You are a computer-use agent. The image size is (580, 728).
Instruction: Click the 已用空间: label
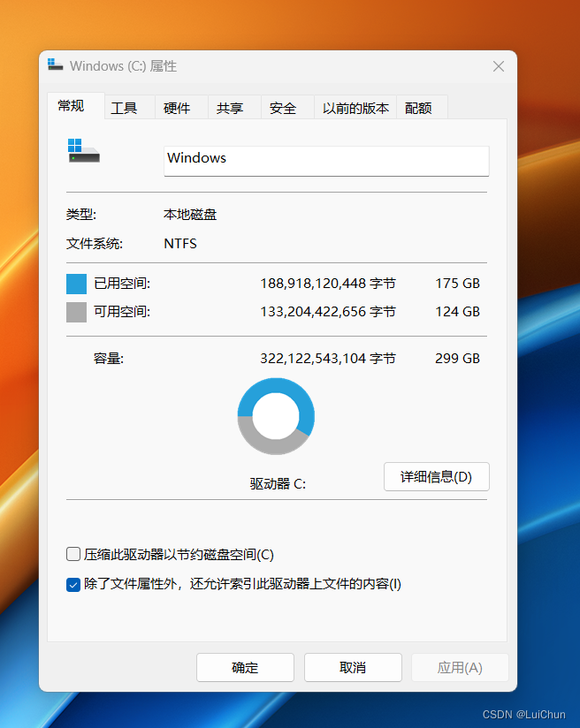(122, 284)
